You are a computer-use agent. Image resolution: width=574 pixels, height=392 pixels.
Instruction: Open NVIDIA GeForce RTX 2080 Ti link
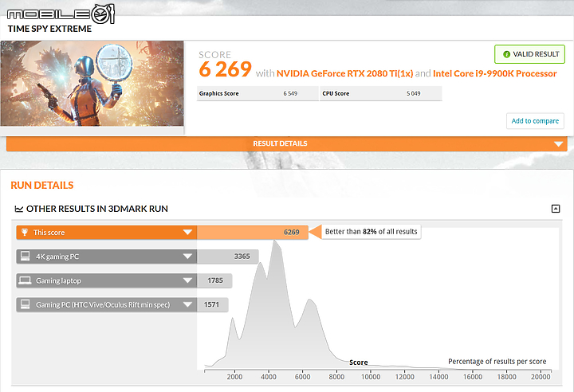pos(344,73)
